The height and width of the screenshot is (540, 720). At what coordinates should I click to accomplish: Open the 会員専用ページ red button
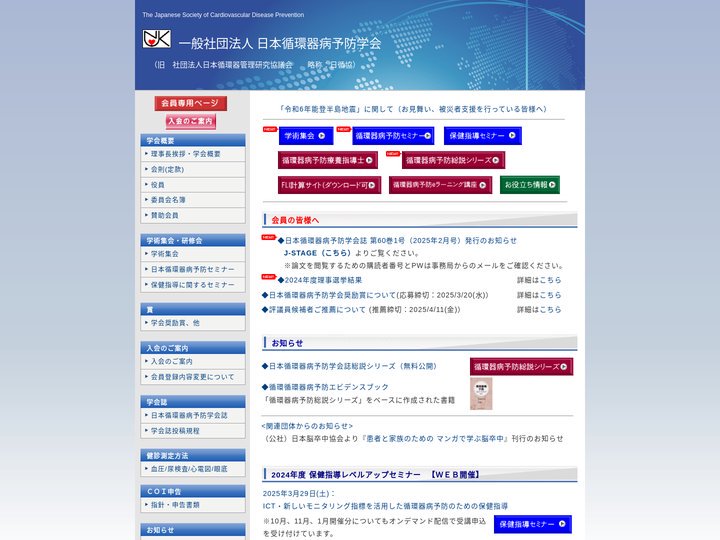pyautogui.click(x=191, y=103)
